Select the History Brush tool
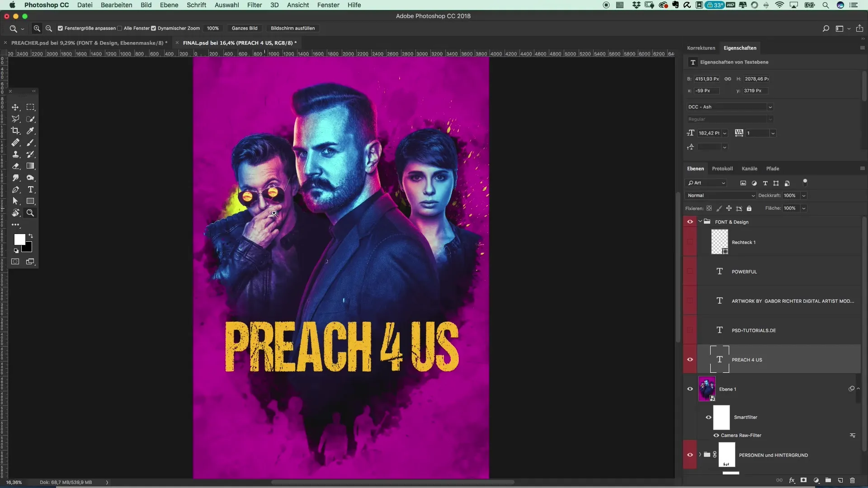The height and width of the screenshot is (488, 868). point(30,154)
